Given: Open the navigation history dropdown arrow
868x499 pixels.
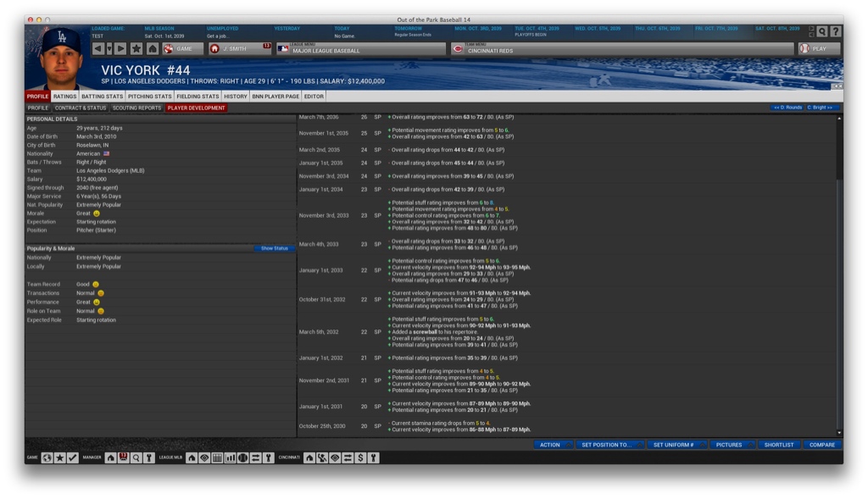Looking at the screenshot, I should pyautogui.click(x=109, y=48).
